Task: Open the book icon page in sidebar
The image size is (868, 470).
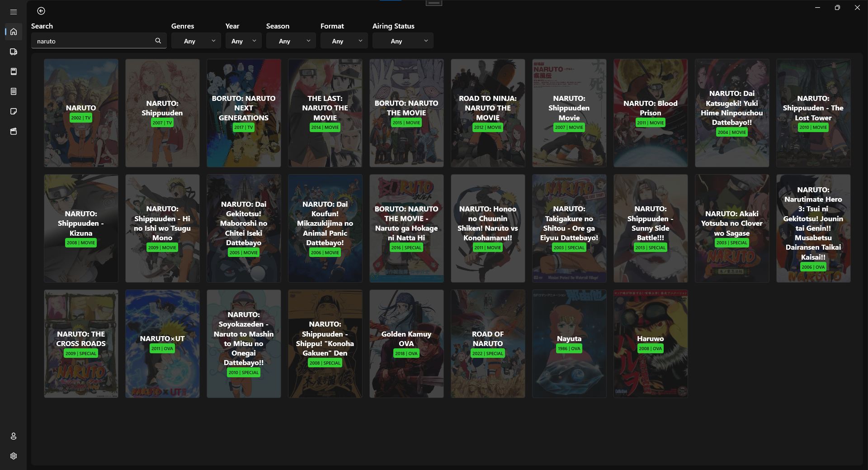Action: click(14, 71)
